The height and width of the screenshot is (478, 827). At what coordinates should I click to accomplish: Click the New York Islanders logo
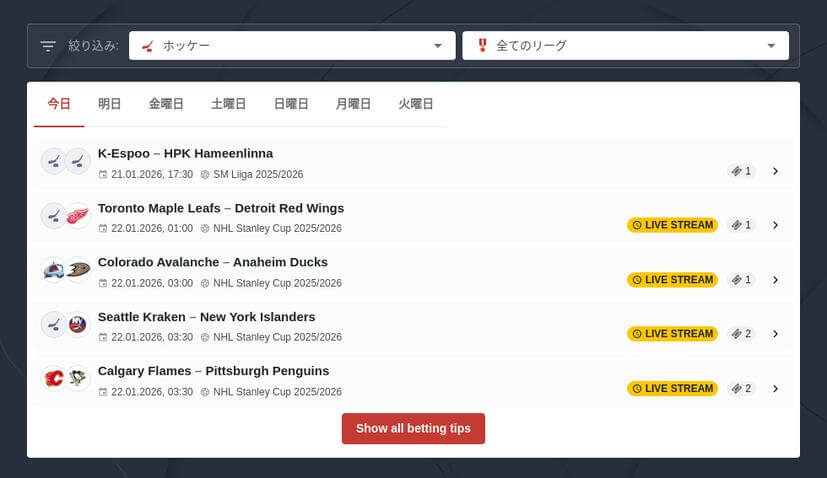tap(78, 324)
